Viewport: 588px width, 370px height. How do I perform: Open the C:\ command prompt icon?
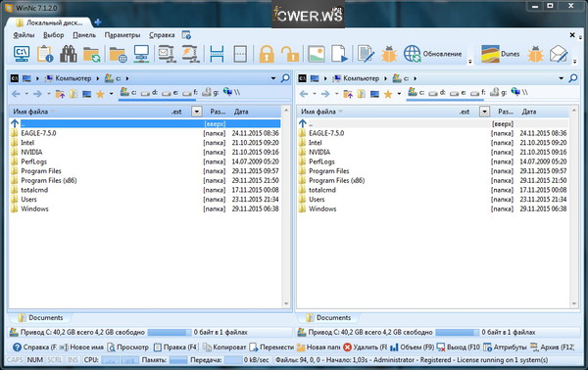coord(22,54)
